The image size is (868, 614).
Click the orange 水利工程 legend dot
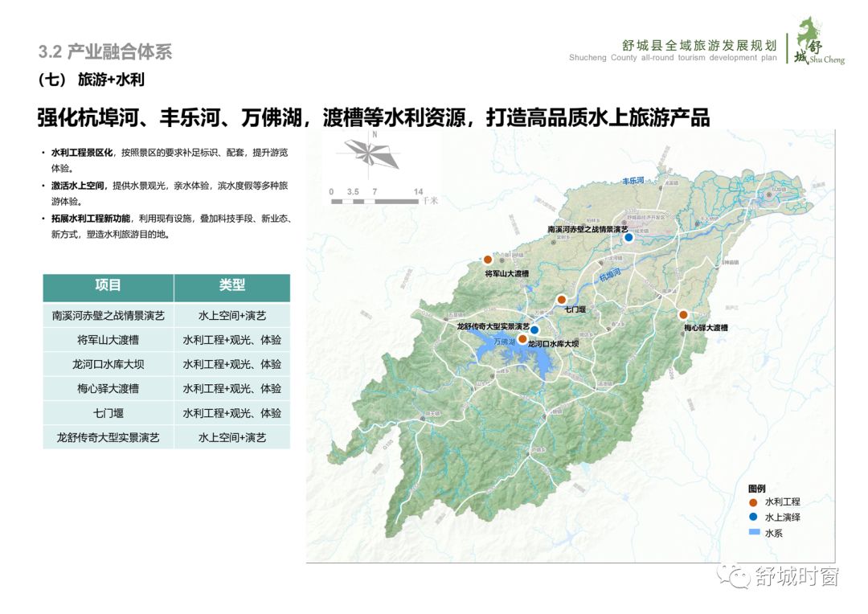coord(753,502)
